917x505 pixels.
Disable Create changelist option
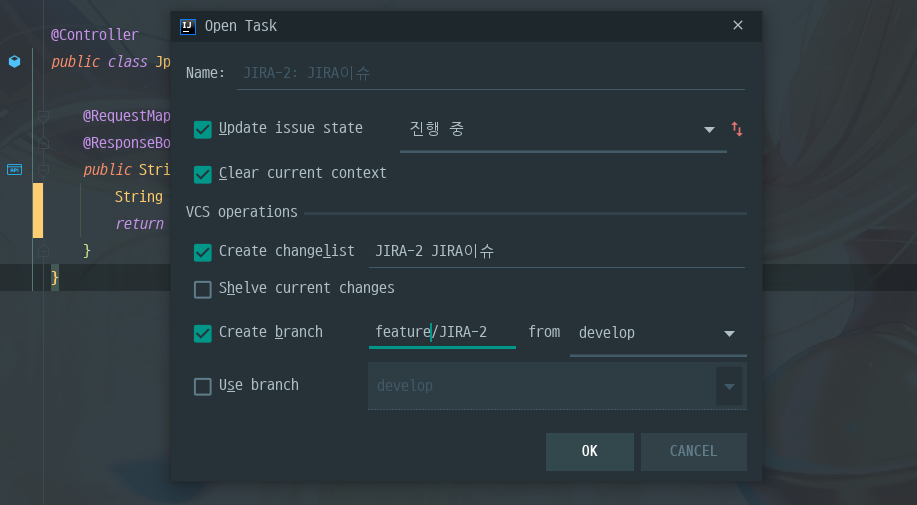pos(202,252)
